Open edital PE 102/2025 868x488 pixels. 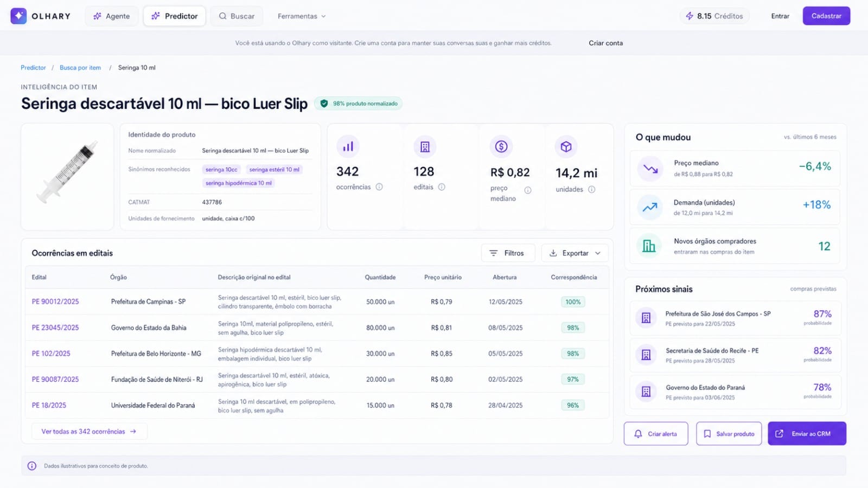(x=51, y=354)
